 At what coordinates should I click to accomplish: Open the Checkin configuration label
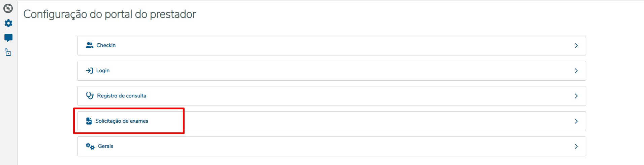[106, 45]
